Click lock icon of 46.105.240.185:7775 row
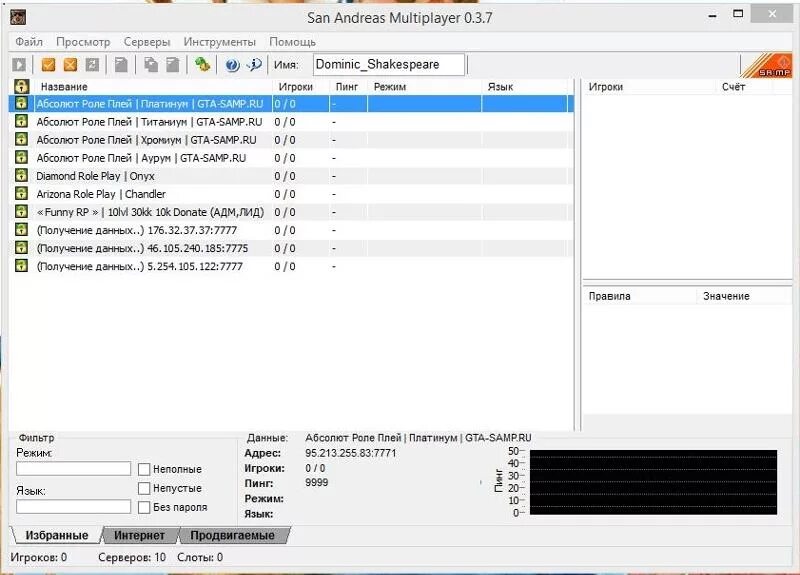Image resolution: width=800 pixels, height=575 pixels. (x=21, y=248)
